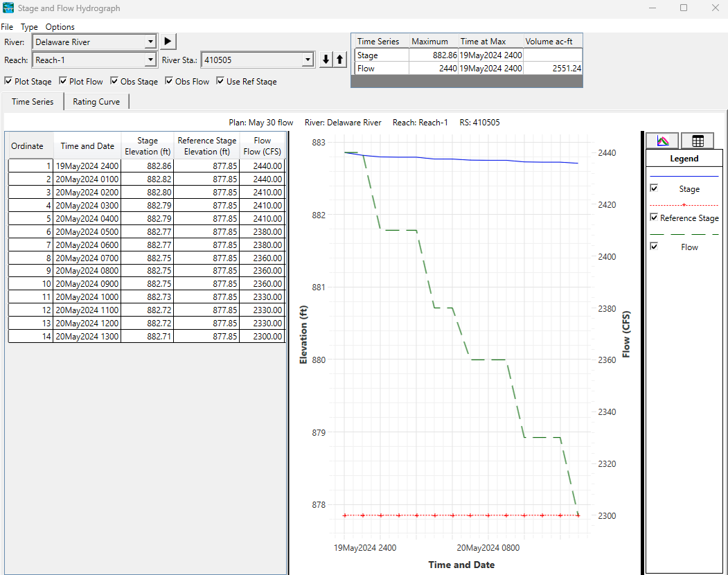
Task: Click the Flow (CFS) column header
Action: tap(263, 146)
